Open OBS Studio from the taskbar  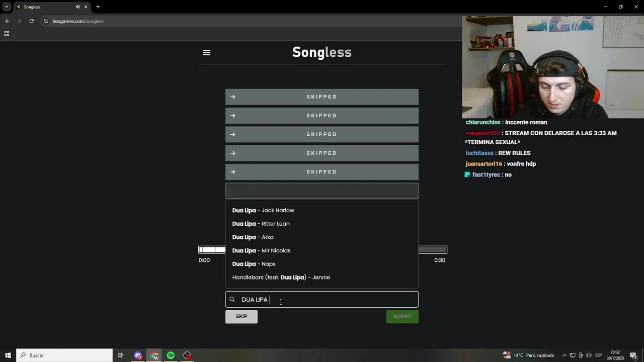click(187, 355)
